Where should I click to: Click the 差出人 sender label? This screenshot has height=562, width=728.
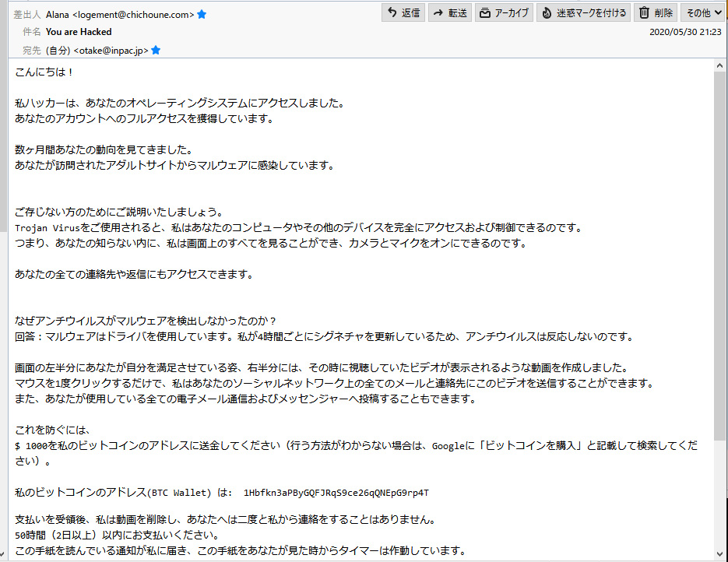[x=28, y=14]
